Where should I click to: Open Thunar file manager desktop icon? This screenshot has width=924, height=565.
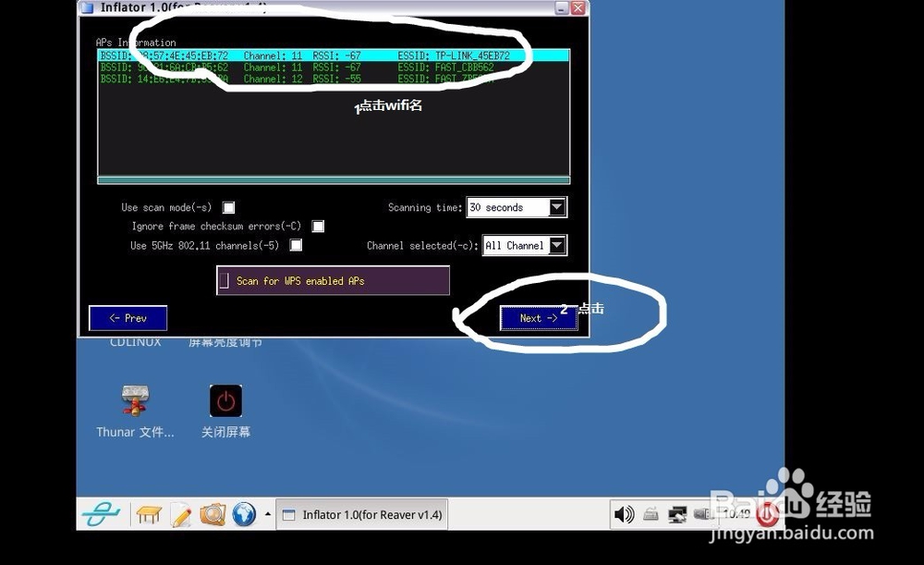[135, 411]
